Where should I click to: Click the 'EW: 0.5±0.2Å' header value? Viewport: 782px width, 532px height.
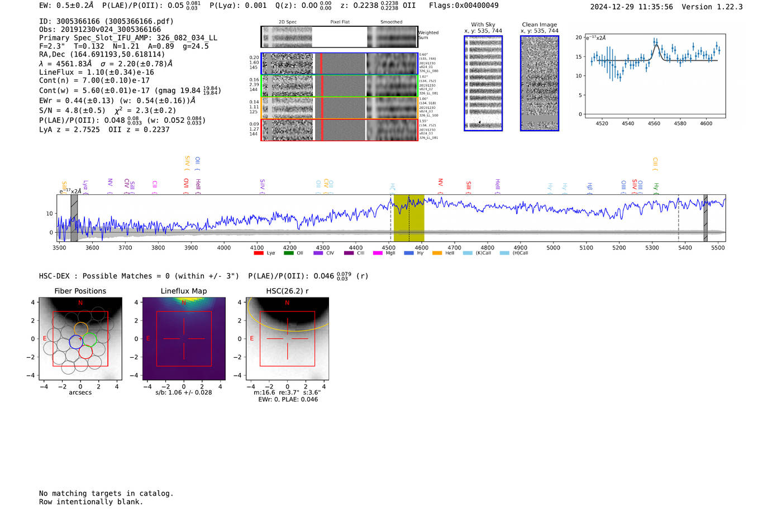pos(66,6)
